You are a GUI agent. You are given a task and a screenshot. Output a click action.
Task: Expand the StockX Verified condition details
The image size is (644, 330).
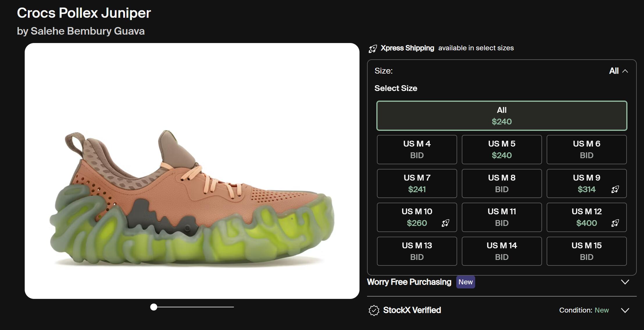click(625, 310)
